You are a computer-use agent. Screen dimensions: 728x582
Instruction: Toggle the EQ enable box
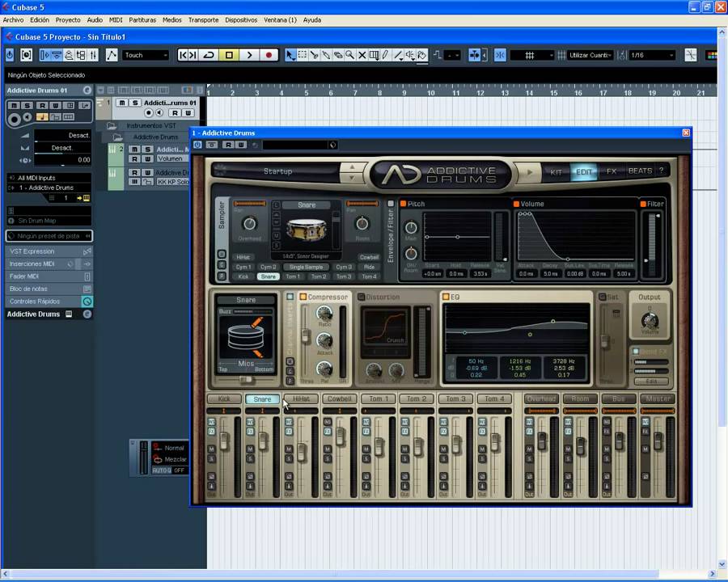click(446, 297)
